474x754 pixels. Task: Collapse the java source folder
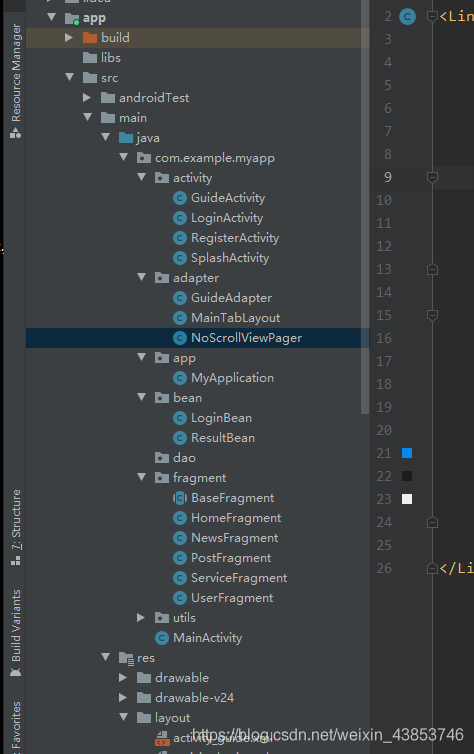[x=106, y=137]
